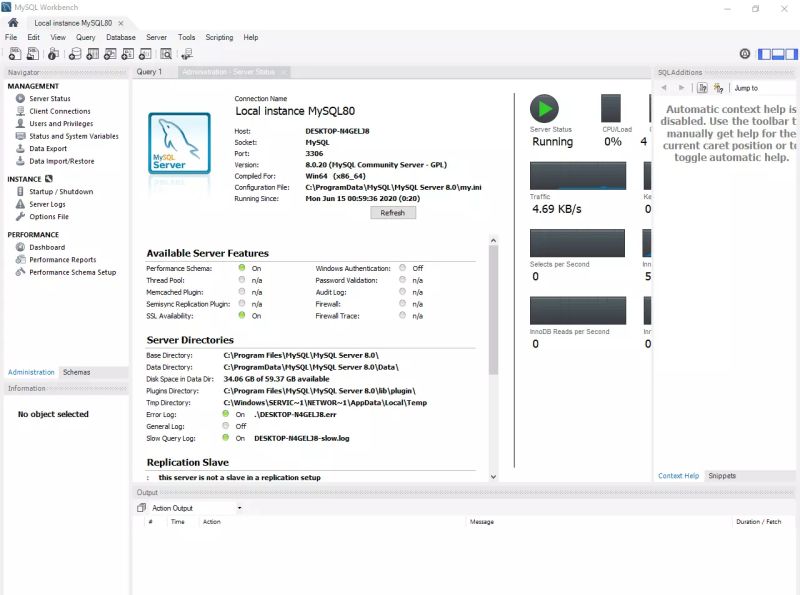Click the context help forward arrow

tap(682, 88)
